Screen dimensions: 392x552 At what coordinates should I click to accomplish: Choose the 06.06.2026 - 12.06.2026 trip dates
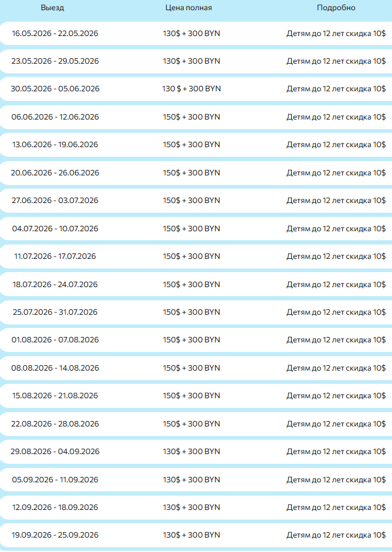click(55, 117)
